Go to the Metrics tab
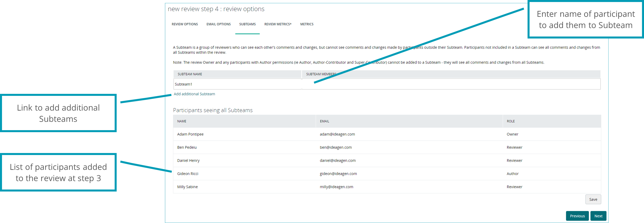The height and width of the screenshot is (223, 644). [307, 24]
